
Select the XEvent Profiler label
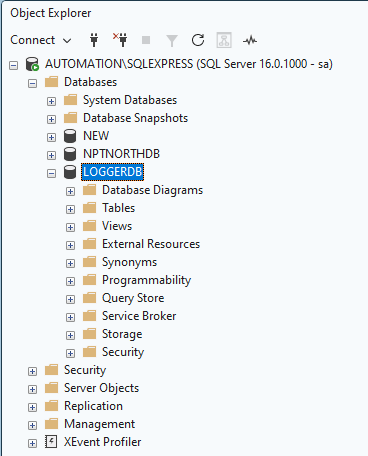(103, 442)
